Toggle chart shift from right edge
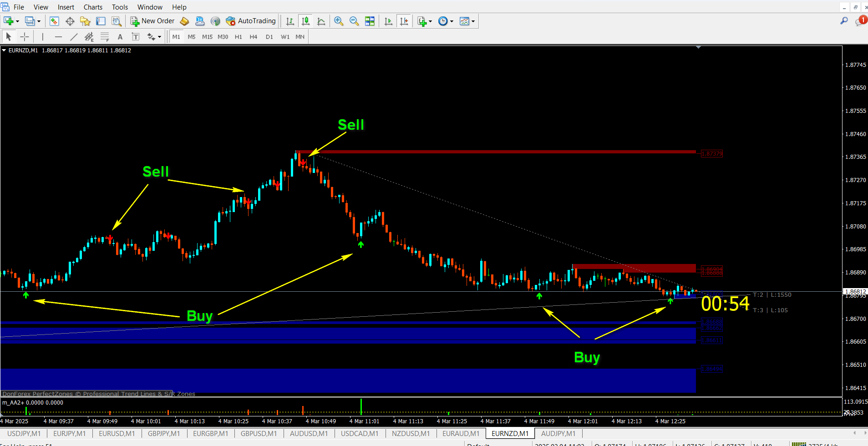The image size is (868, 446). pos(404,21)
